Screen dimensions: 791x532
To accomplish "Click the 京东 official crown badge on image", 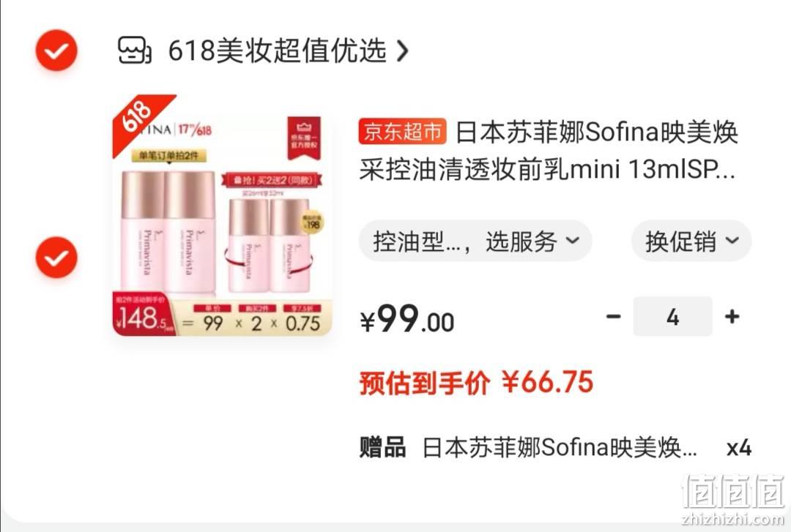I will coord(304,137).
